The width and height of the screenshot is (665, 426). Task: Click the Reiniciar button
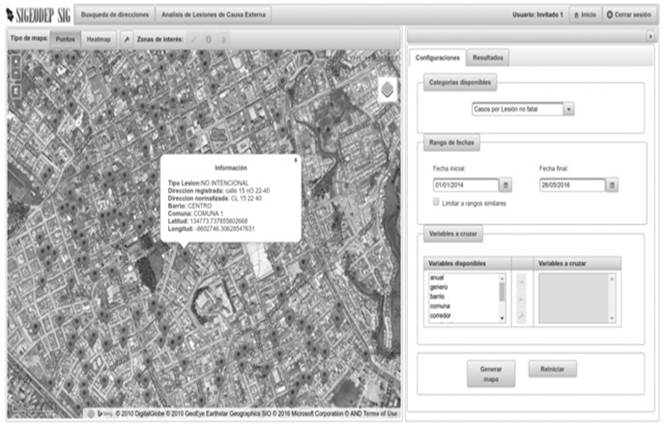[x=552, y=369]
